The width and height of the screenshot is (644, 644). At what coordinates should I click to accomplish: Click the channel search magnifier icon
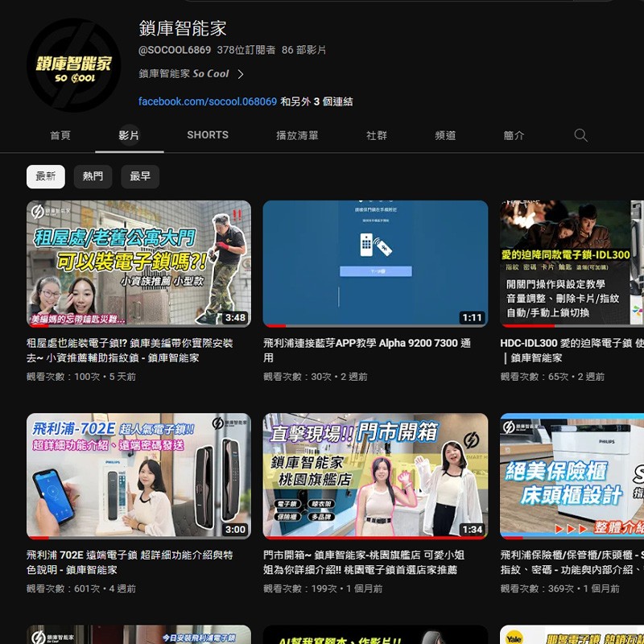[580, 135]
